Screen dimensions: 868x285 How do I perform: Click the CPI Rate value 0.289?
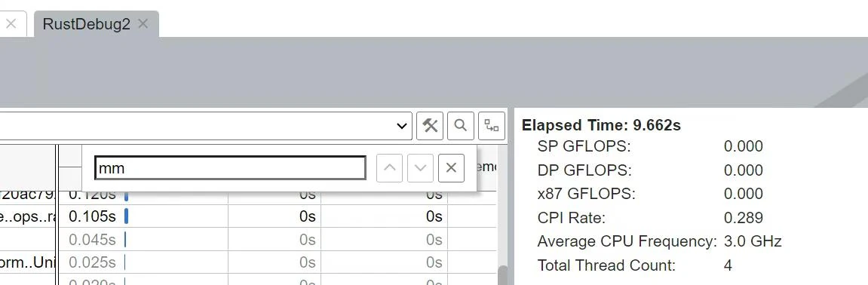(x=744, y=217)
